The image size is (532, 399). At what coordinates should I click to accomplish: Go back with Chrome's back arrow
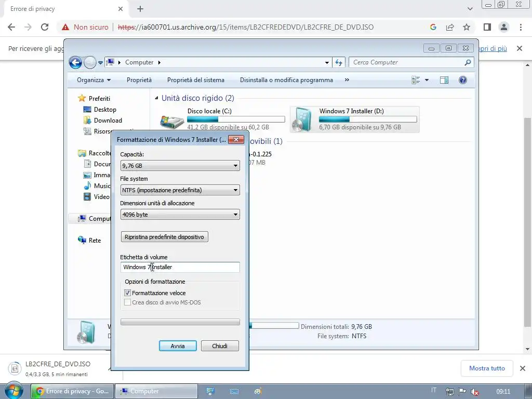tap(11, 27)
